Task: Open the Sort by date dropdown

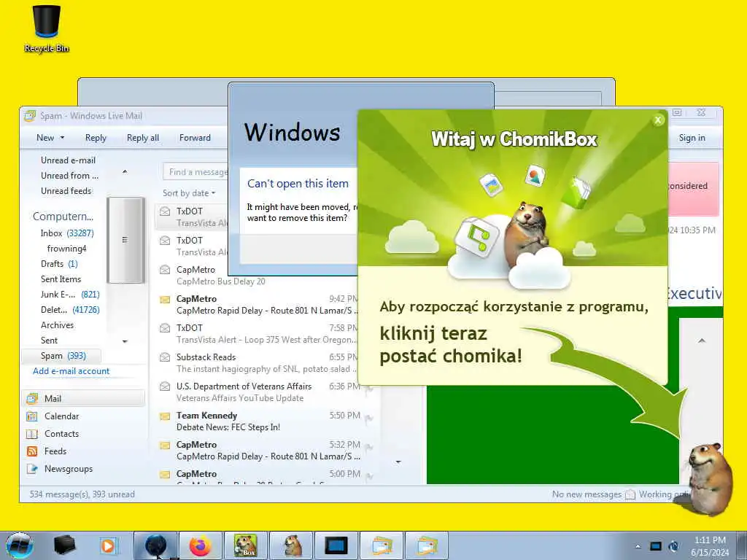Action: [189, 192]
